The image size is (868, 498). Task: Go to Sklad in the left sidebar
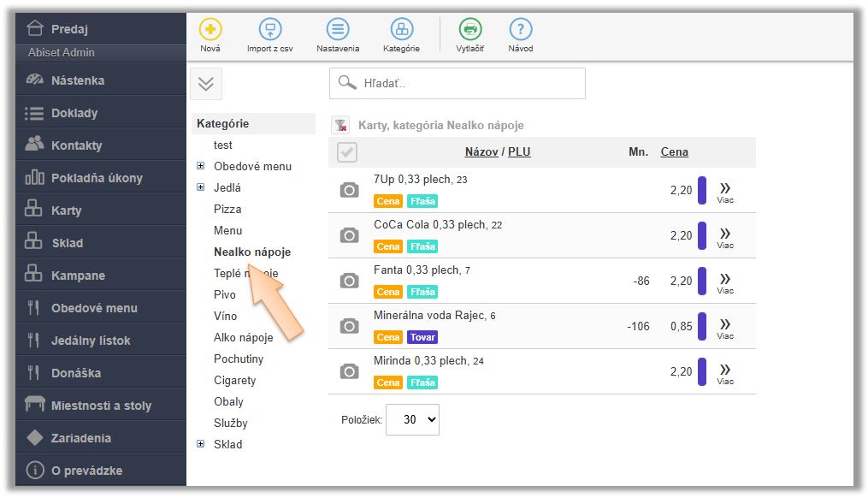(x=67, y=243)
